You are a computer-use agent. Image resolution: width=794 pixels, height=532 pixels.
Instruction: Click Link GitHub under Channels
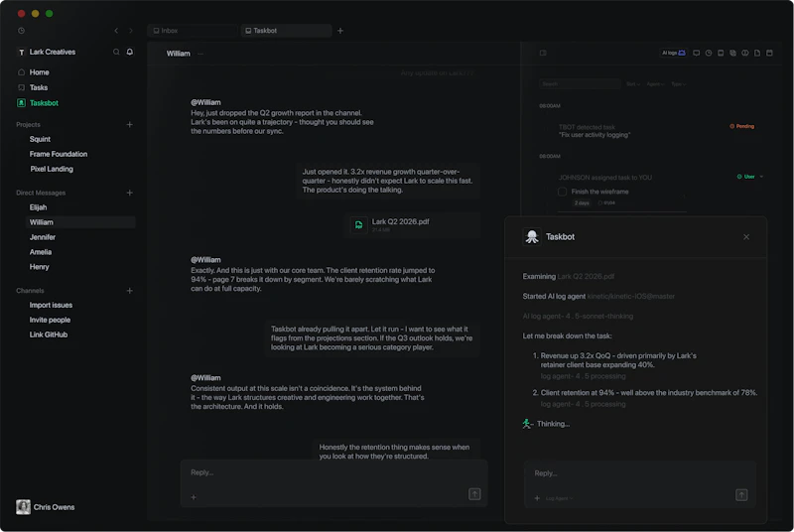point(48,334)
